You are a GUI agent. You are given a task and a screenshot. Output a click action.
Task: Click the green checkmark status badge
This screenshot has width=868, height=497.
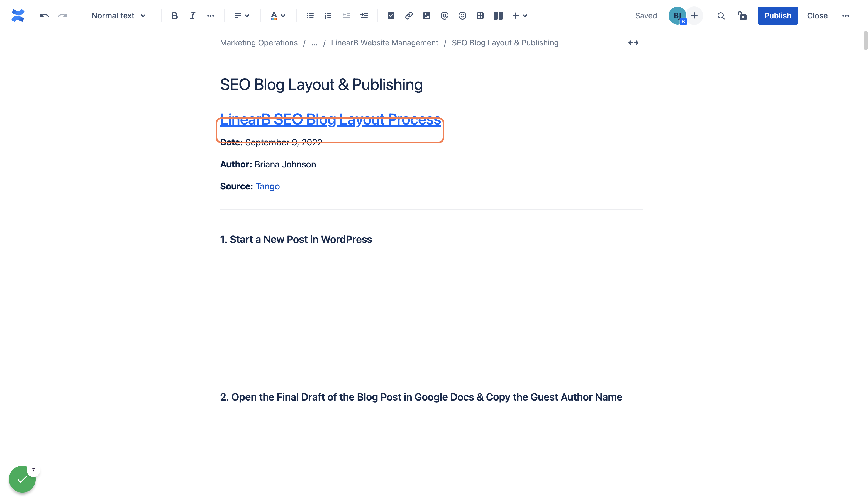tap(22, 479)
